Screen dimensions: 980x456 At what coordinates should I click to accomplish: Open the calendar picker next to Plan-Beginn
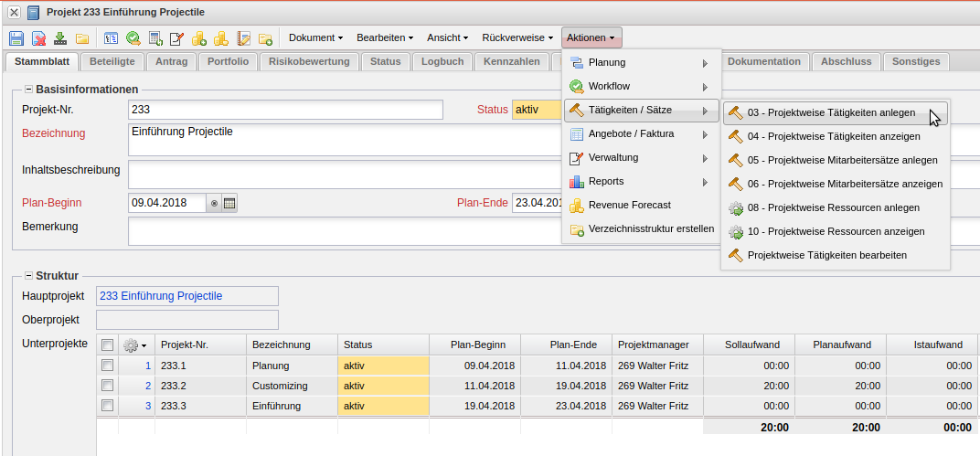(229, 203)
